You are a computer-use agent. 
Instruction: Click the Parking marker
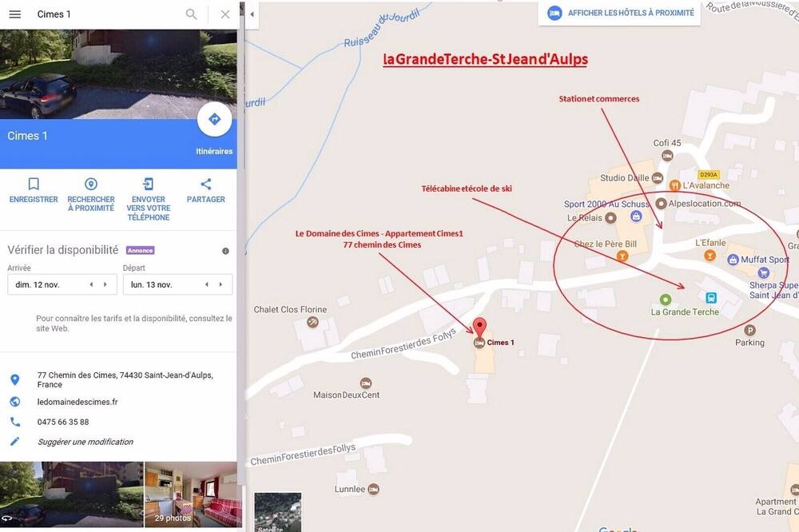(x=749, y=330)
